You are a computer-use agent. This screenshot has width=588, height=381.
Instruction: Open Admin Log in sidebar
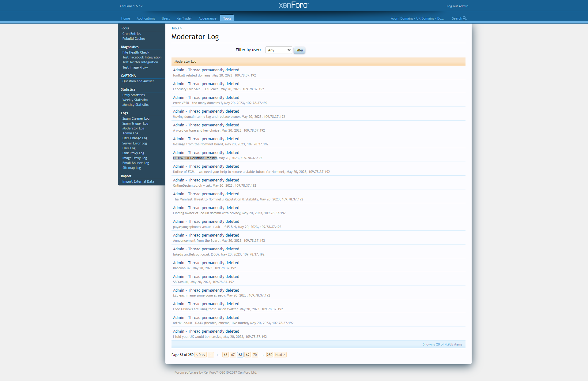coord(130,133)
